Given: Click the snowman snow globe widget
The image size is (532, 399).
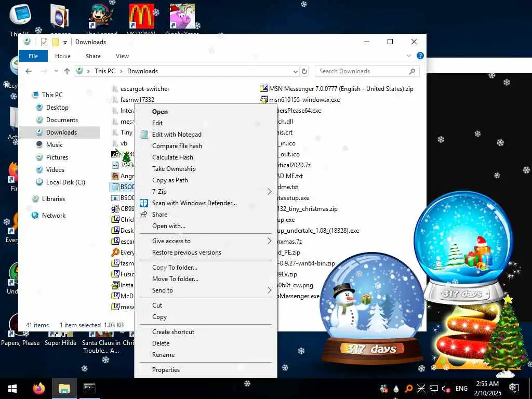Looking at the screenshot, I should pos(371,308).
